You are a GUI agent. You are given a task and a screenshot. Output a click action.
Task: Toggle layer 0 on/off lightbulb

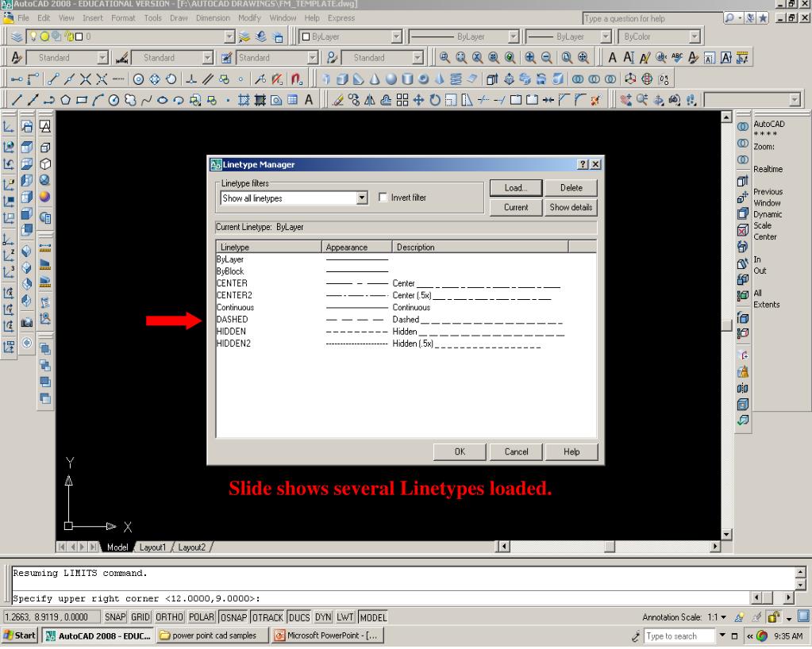tap(33, 36)
